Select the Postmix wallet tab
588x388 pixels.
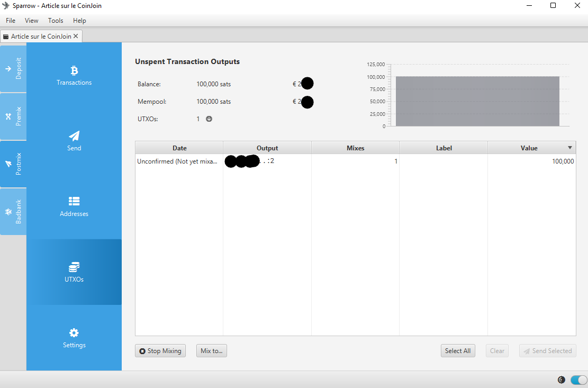[x=13, y=164]
